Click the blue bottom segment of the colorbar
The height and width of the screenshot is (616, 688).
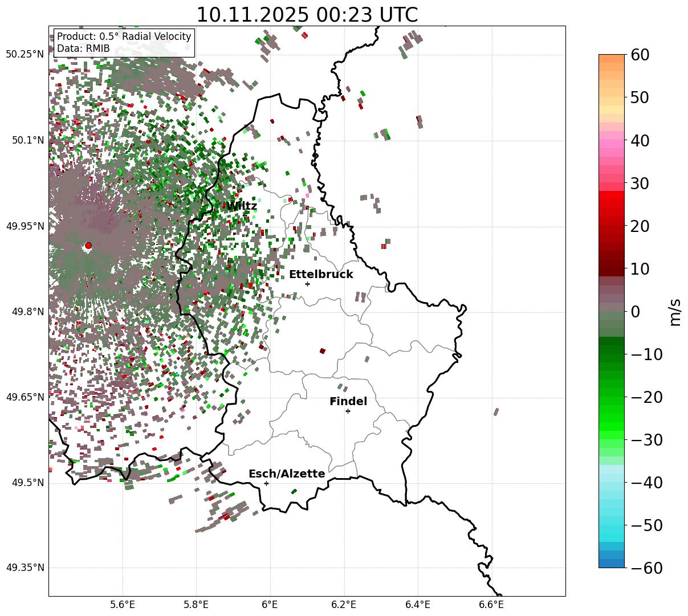click(612, 563)
